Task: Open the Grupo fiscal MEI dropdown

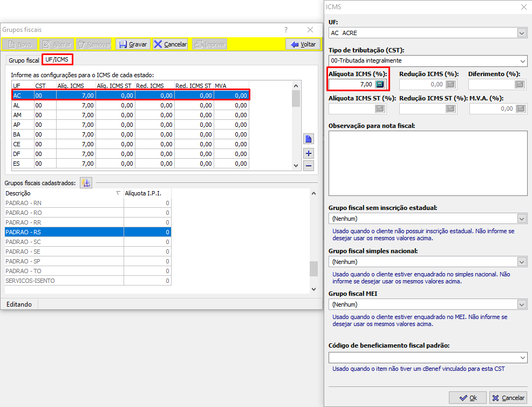Action: coord(521,304)
